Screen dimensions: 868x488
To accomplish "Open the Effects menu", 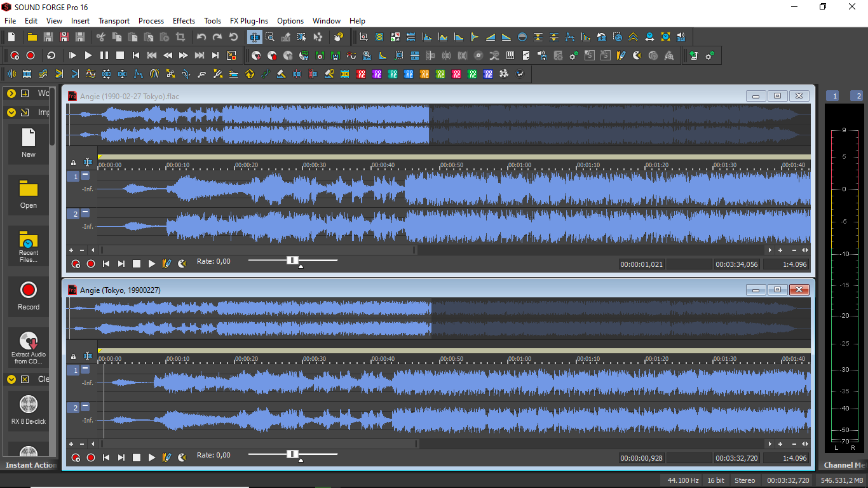I will tap(184, 21).
